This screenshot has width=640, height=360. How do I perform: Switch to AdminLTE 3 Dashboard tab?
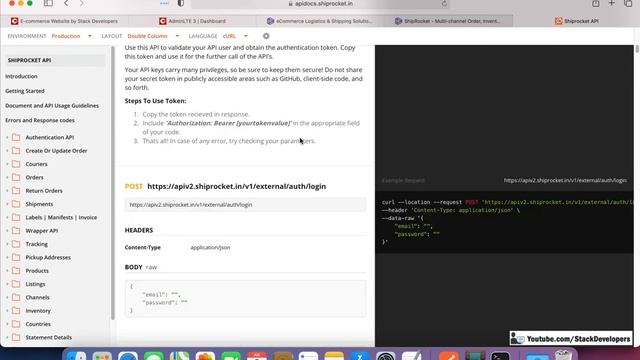coord(192,21)
